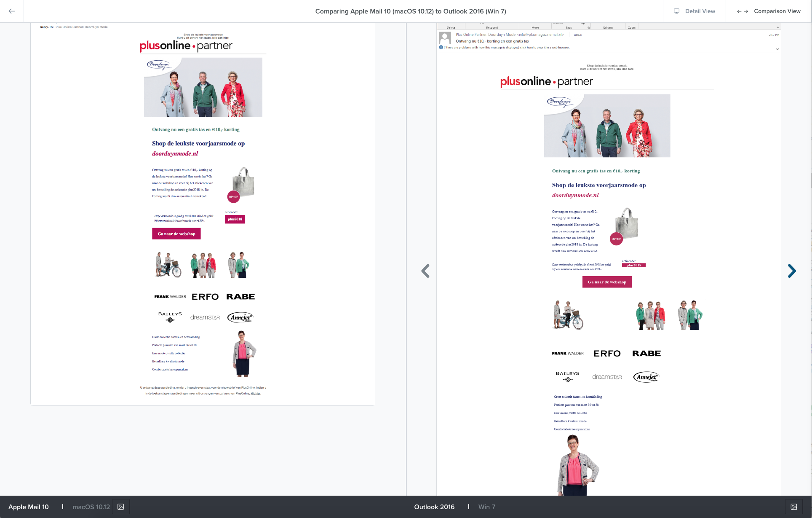The height and width of the screenshot is (518, 812).
Task: Click plusonline partner logo in Outlook preview
Action: click(x=546, y=82)
